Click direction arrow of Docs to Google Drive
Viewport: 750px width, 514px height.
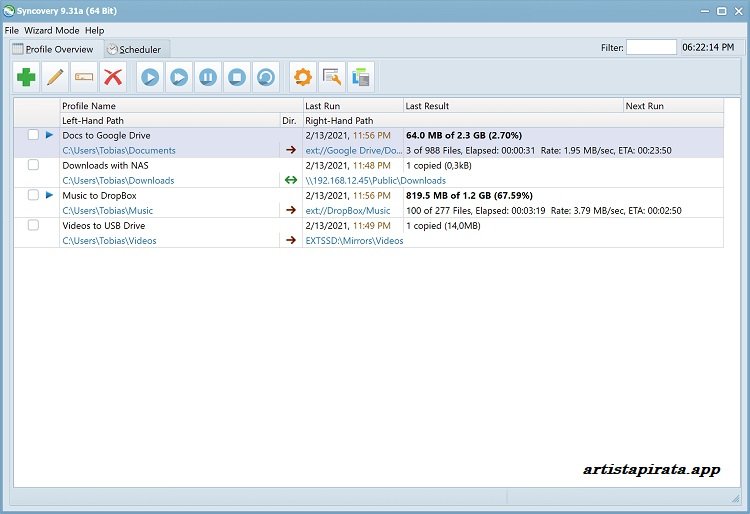coord(291,150)
